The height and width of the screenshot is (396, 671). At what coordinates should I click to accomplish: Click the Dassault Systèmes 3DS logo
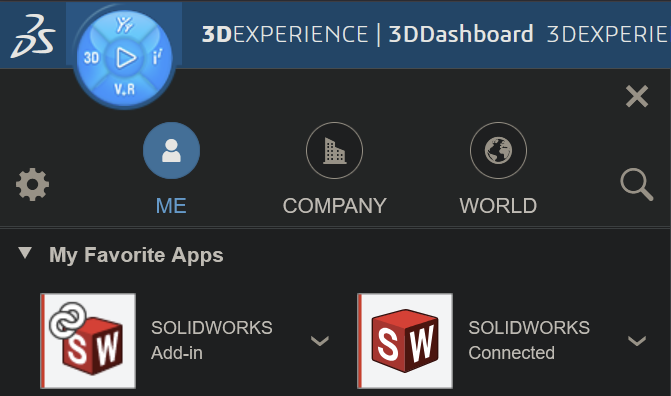click(x=33, y=36)
